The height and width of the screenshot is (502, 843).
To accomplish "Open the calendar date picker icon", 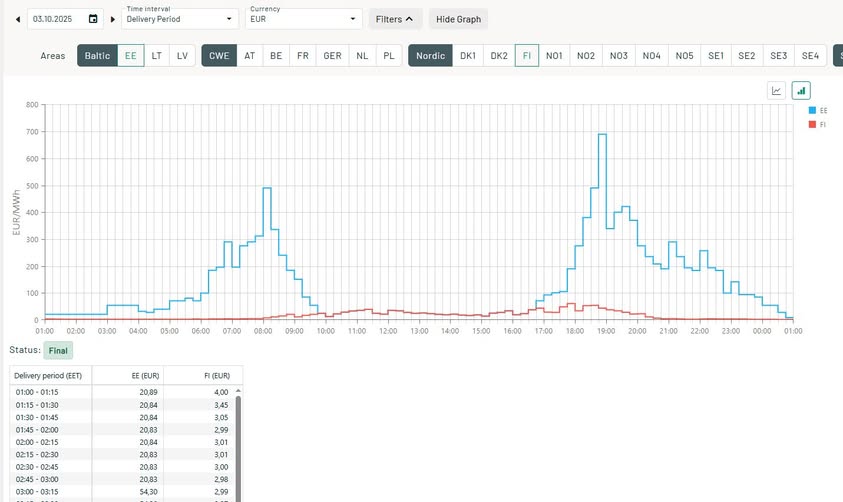I will pos(93,19).
